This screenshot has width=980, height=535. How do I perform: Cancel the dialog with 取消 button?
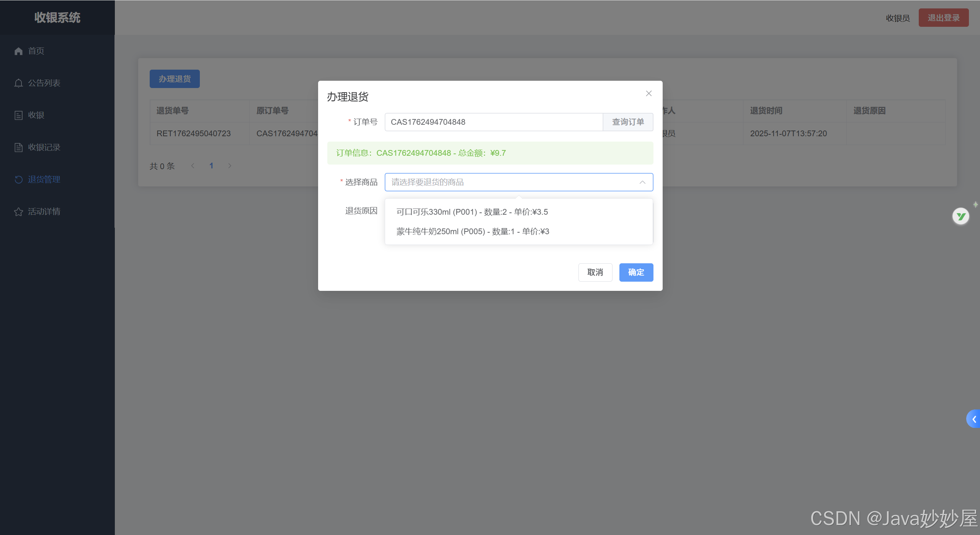pos(595,272)
